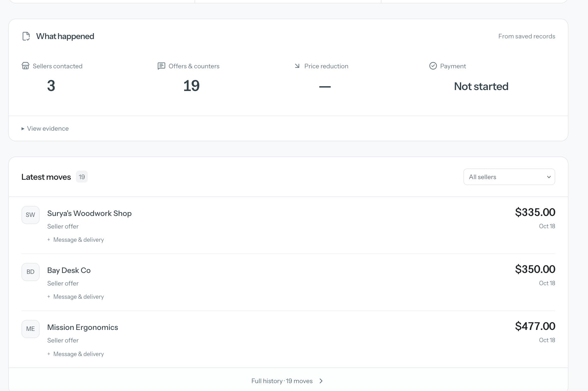The height and width of the screenshot is (391, 588).
Task: Click the SW avatar for Surya's Woodwork Shop
Action: 31,215
